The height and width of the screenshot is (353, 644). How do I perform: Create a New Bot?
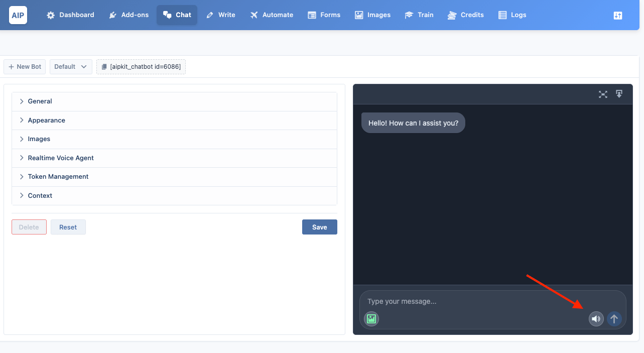(x=25, y=67)
